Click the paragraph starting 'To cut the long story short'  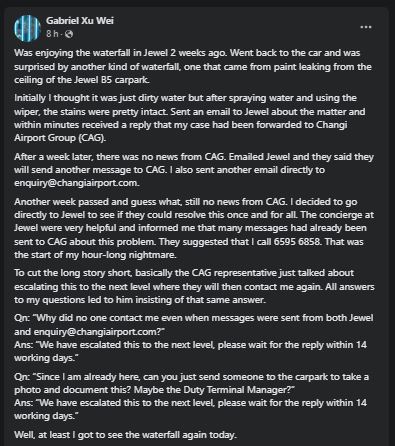point(194,286)
